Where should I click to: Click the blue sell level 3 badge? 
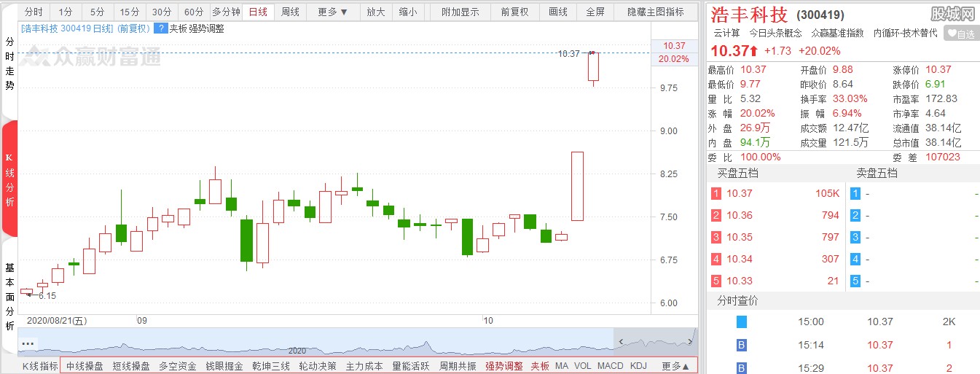(x=855, y=237)
